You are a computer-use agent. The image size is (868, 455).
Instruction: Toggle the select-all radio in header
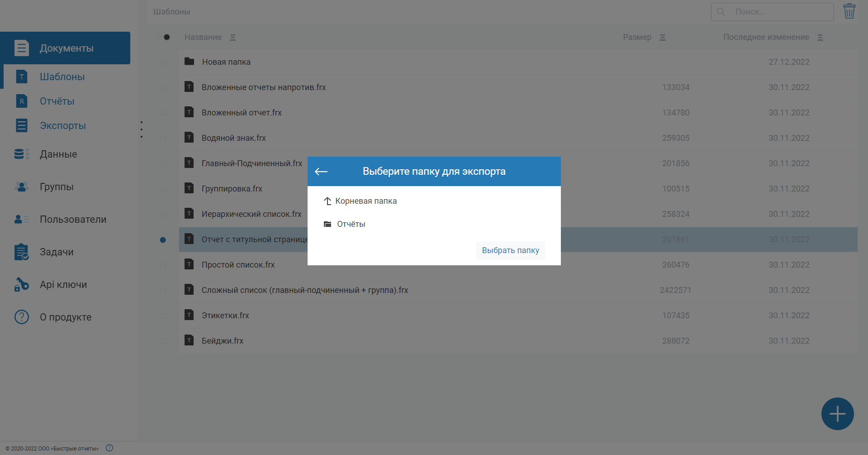166,37
